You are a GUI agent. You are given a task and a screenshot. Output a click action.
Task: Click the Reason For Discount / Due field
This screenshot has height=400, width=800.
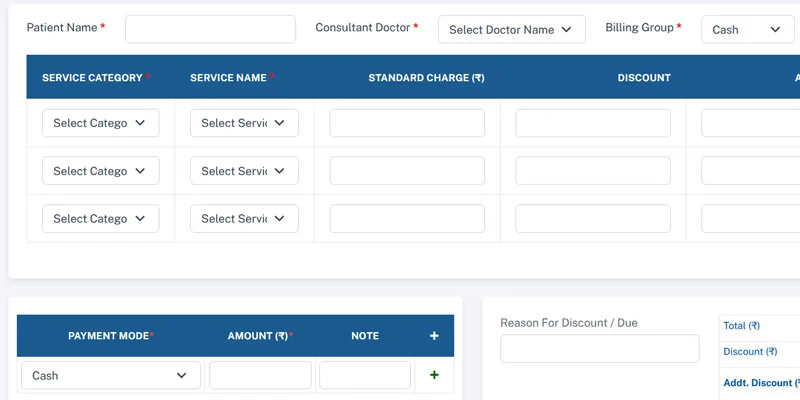[599, 348]
